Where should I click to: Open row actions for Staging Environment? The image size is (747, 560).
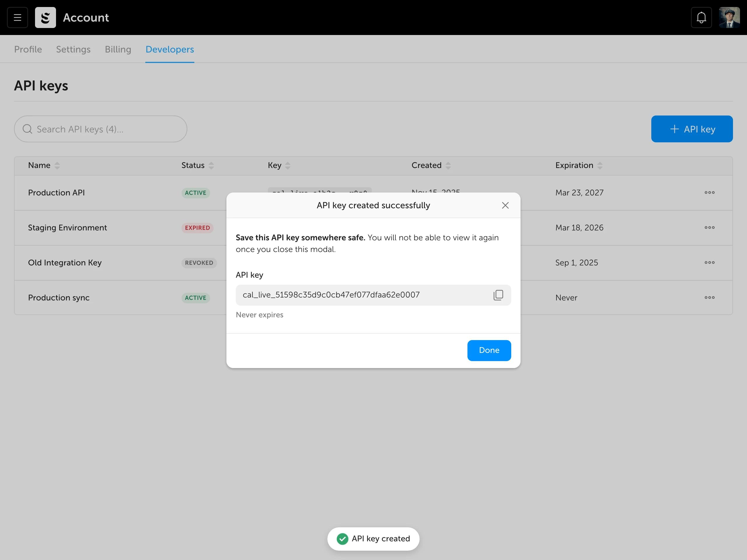pos(709,228)
